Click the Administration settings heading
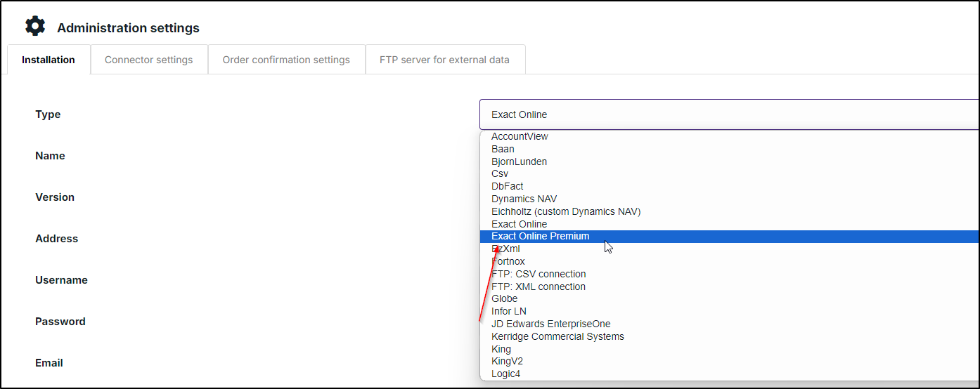This screenshot has width=980, height=389. (x=128, y=28)
